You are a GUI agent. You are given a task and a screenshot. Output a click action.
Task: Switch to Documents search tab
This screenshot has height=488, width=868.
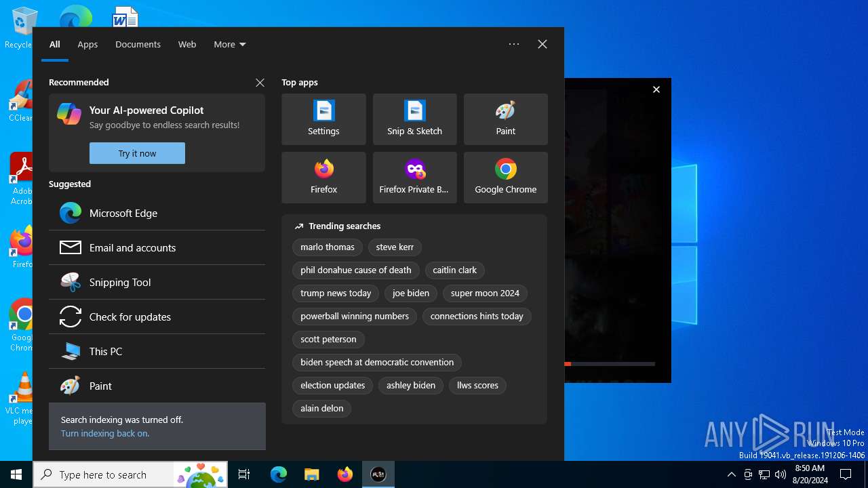tap(138, 44)
